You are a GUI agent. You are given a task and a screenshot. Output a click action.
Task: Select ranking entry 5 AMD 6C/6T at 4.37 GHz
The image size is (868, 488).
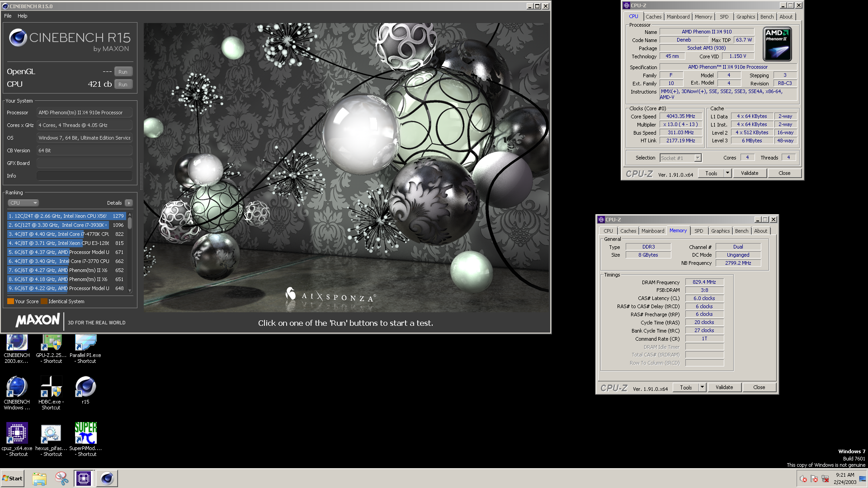tap(66, 252)
